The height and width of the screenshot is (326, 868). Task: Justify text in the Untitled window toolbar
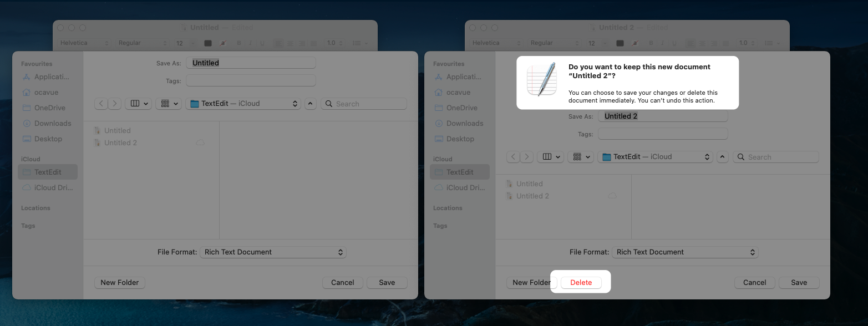pos(313,43)
